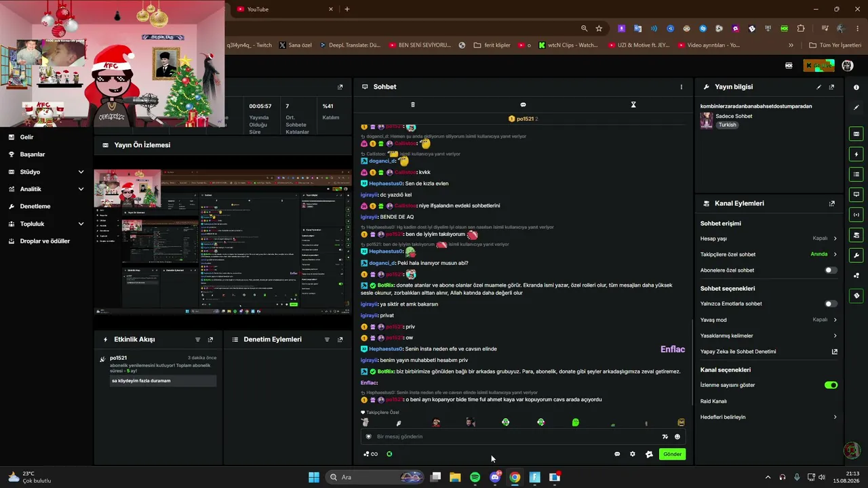Open the chat bubble icon beside the gear
The height and width of the screenshot is (488, 868).
(x=617, y=454)
